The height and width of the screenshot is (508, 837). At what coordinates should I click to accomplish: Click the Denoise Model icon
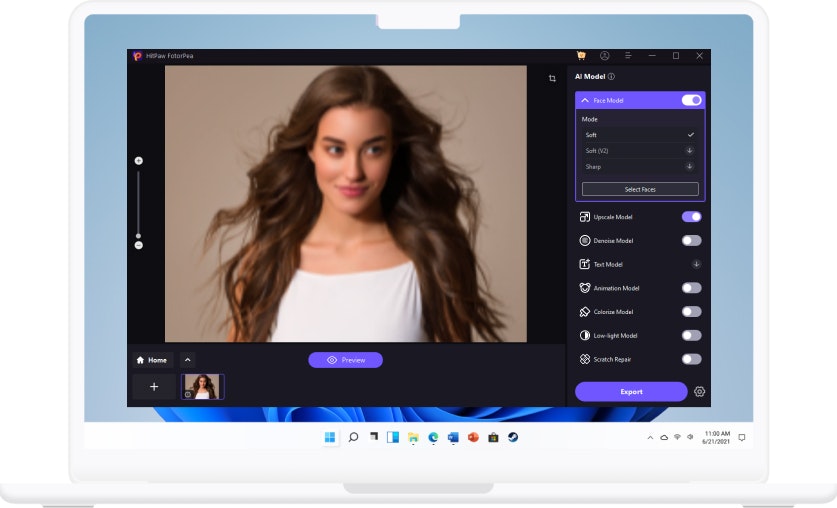click(585, 241)
